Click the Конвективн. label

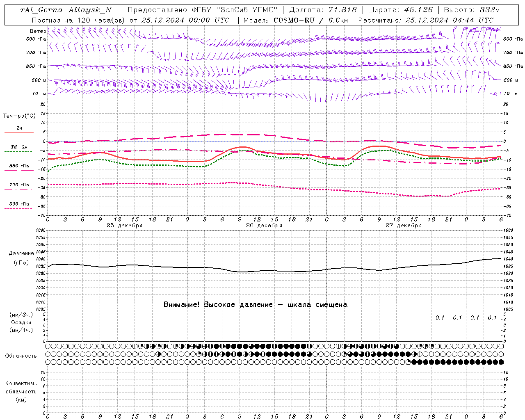pos(21,383)
